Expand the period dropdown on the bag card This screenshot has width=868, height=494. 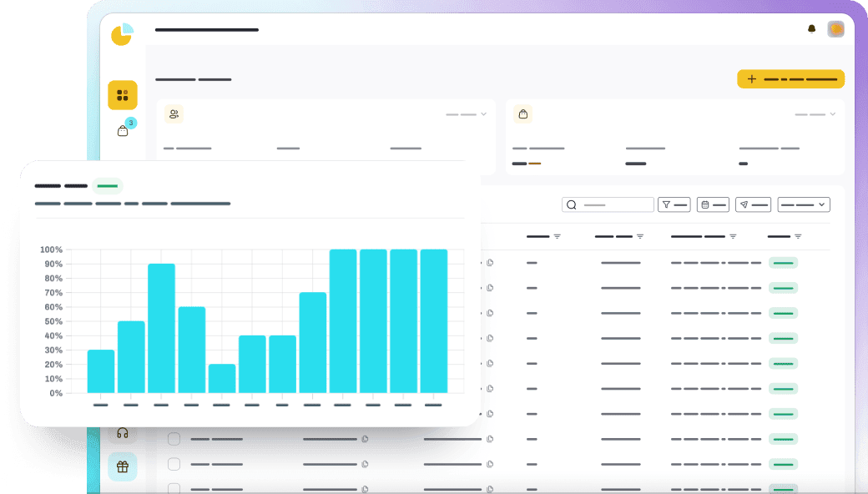pyautogui.click(x=815, y=114)
